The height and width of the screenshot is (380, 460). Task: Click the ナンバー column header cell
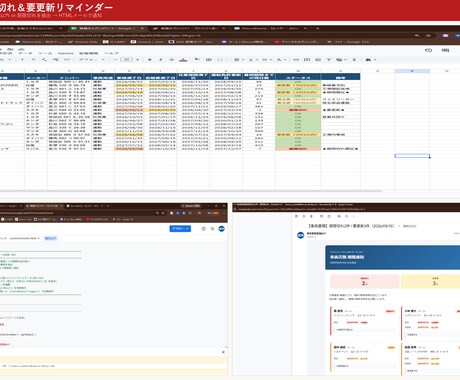tap(69, 77)
